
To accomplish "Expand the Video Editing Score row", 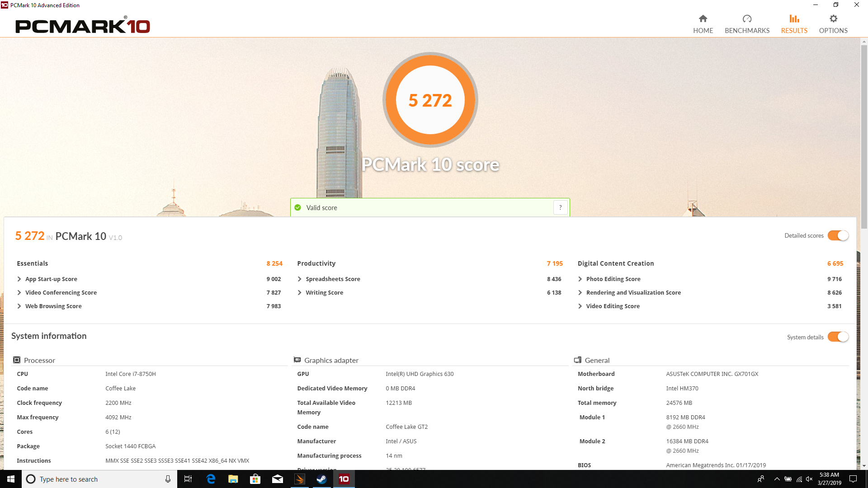I will [580, 306].
